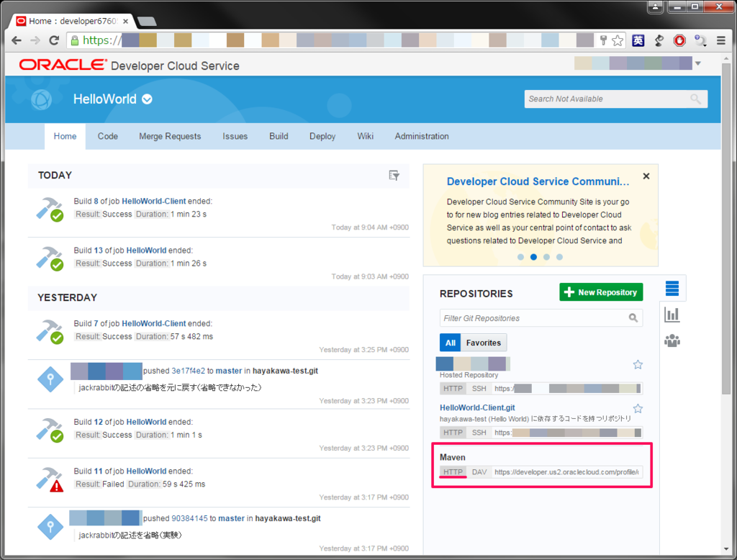The image size is (737, 560).
Task: Click the HelloWorld project globe icon
Action: [x=41, y=99]
